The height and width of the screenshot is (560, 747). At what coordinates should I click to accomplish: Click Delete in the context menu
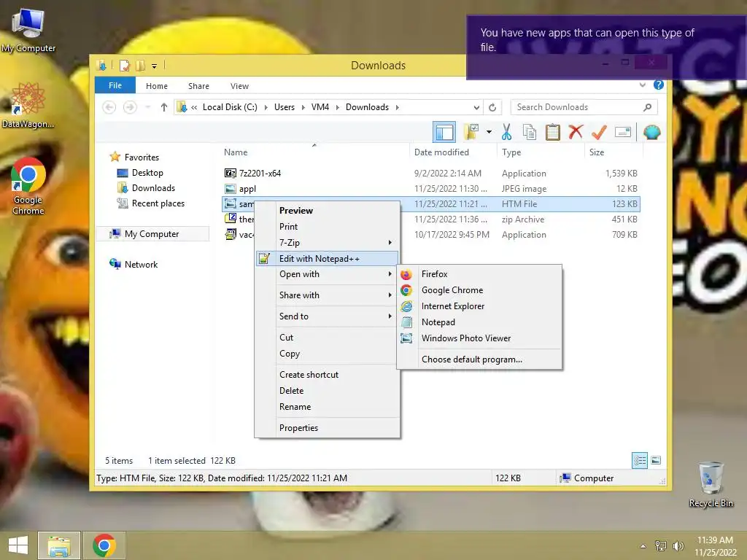328,391
